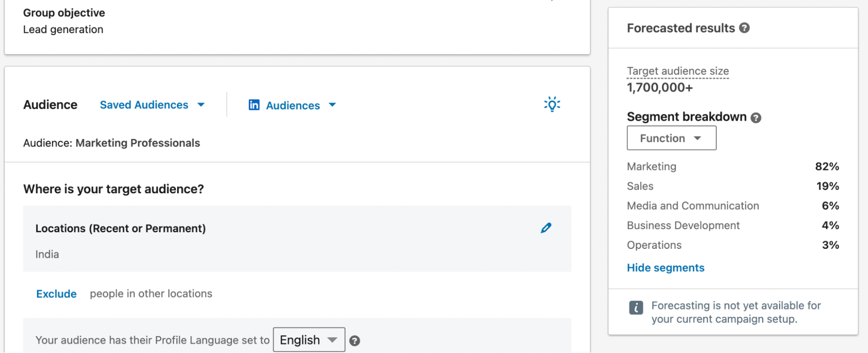Image resolution: width=868 pixels, height=353 pixels.
Task: Click the Segment breakdown help icon
Action: point(756,118)
